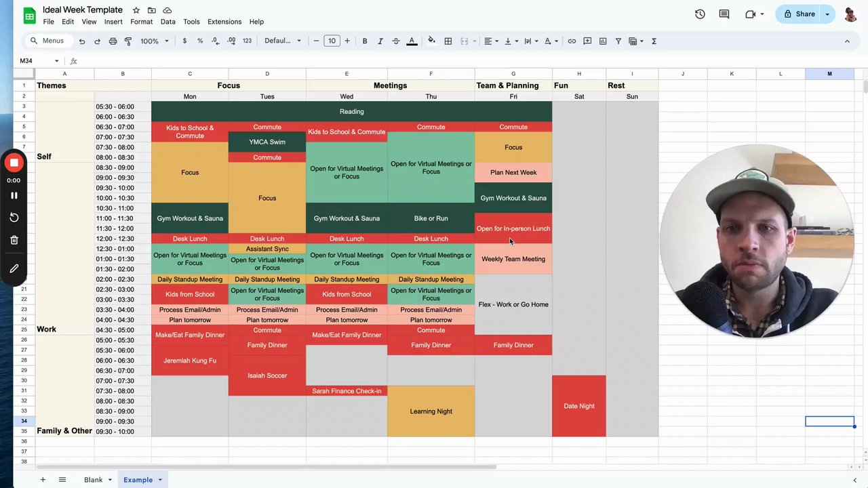868x488 pixels.
Task: Increase font size with plus button
Action: tap(347, 41)
